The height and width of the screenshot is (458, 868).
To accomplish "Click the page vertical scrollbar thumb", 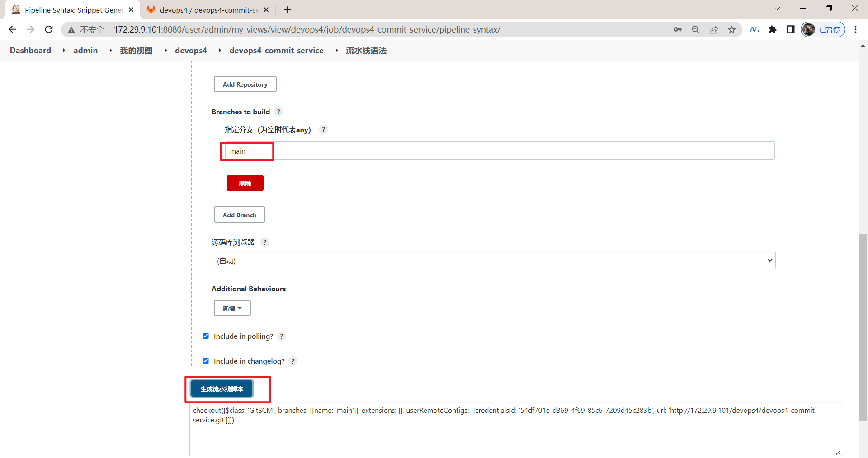I will pyautogui.click(x=863, y=327).
